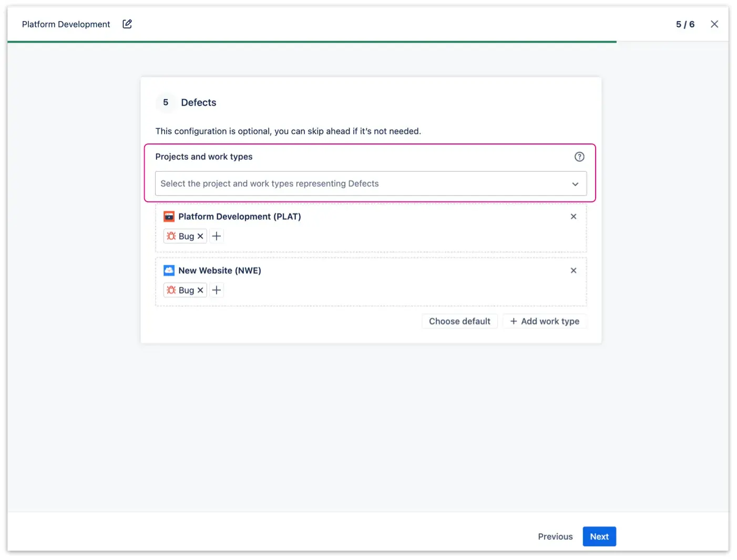Remove the Bug work type from PLAT

click(200, 236)
